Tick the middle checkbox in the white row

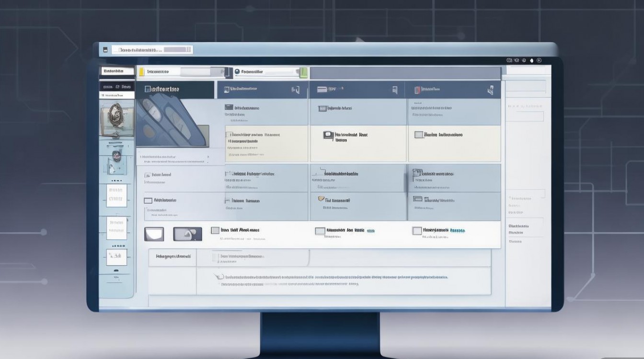tap(320, 231)
